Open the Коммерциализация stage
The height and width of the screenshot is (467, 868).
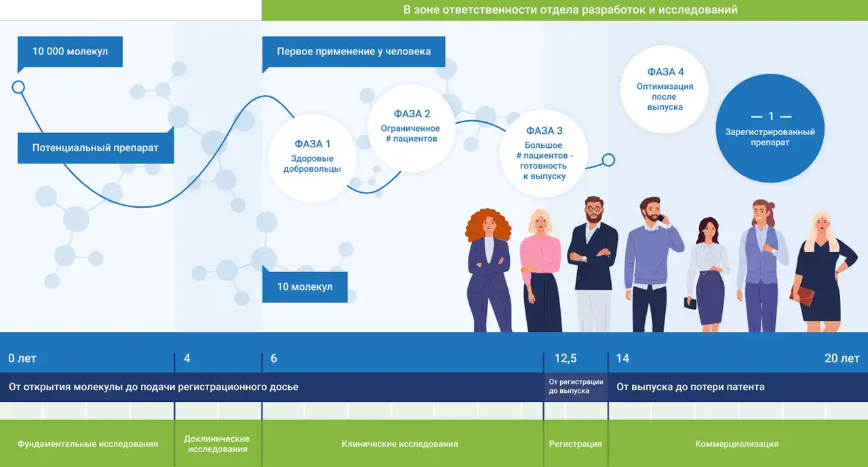(736, 444)
